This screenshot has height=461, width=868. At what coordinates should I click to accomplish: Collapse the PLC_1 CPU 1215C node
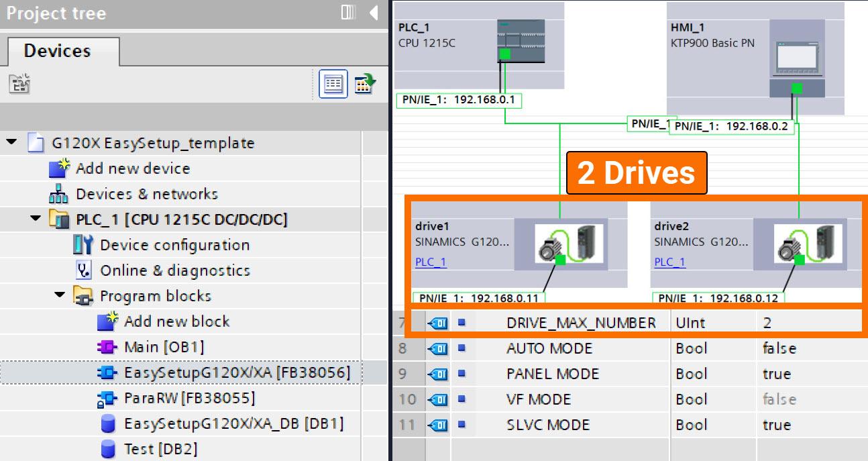click(36, 219)
